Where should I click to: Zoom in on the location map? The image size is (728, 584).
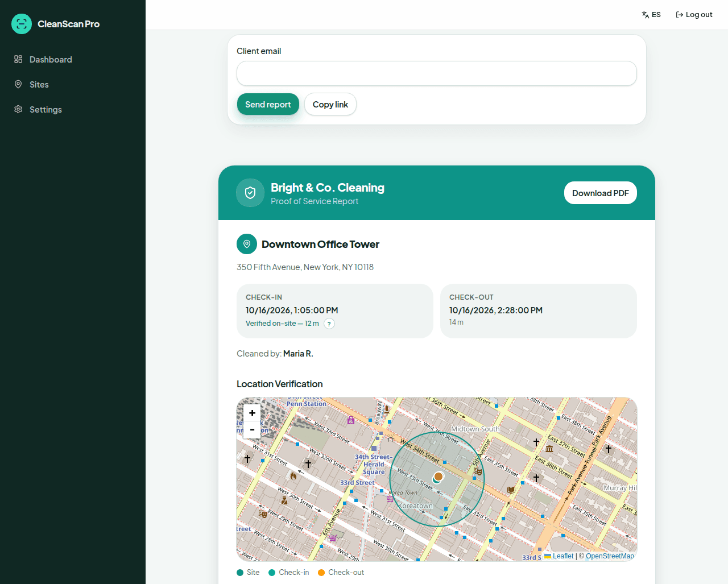(252, 413)
